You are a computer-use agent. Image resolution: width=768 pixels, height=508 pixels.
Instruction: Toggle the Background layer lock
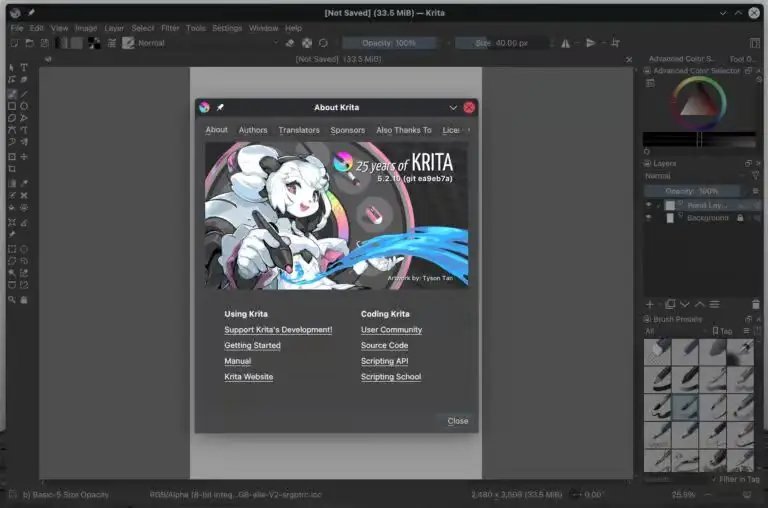(x=740, y=218)
